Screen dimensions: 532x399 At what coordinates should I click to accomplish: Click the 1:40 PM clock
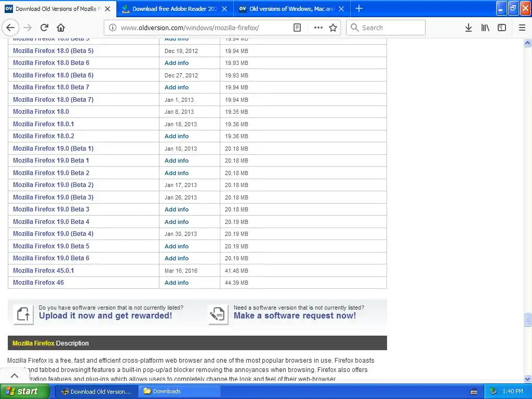pos(513,392)
